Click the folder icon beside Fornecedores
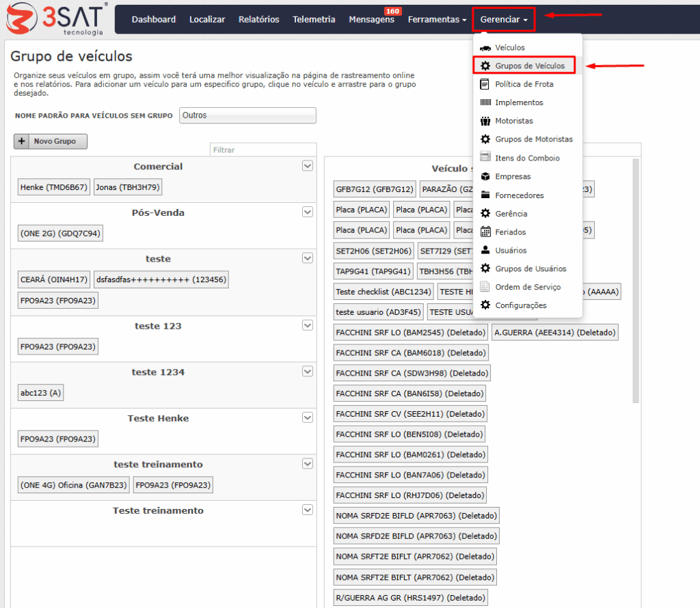The height and width of the screenshot is (608, 700). [x=485, y=195]
